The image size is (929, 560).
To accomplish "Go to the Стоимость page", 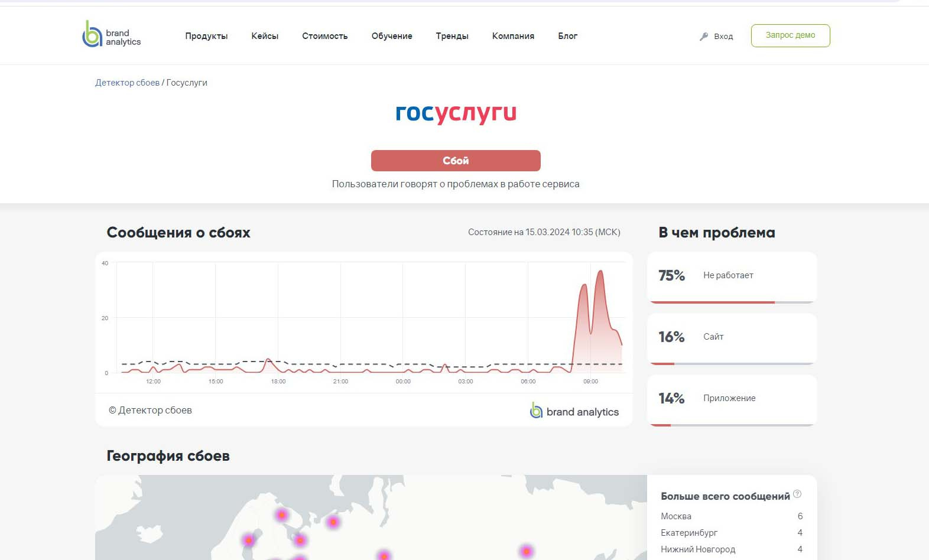I will 325,36.
